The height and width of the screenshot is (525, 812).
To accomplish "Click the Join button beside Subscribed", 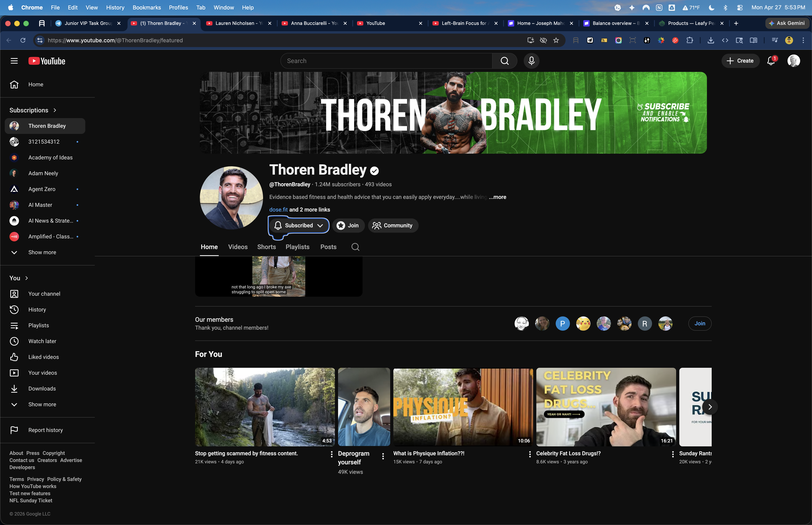I will click(348, 225).
